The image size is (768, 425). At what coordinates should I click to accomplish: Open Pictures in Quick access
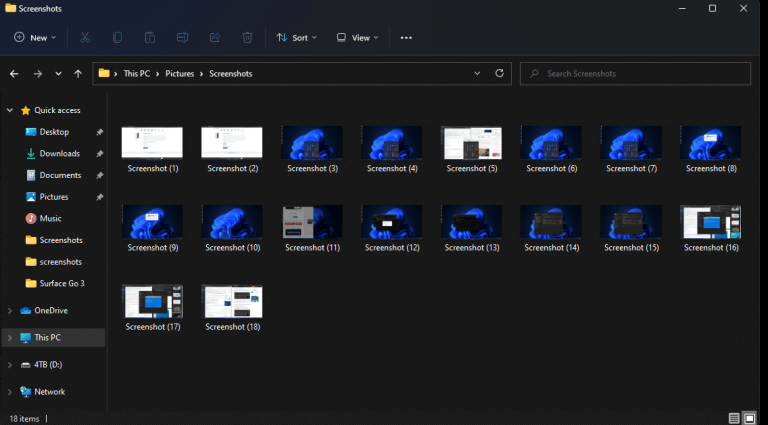click(x=54, y=197)
